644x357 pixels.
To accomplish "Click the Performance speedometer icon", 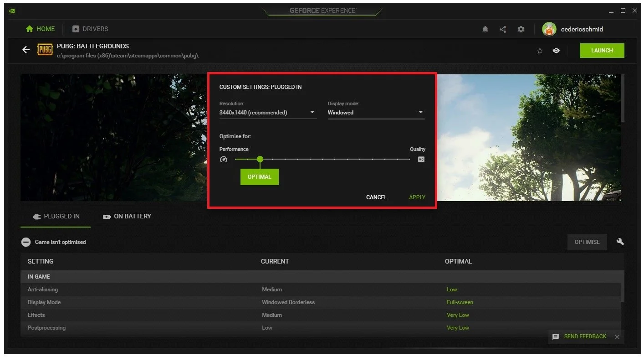I will [x=224, y=160].
